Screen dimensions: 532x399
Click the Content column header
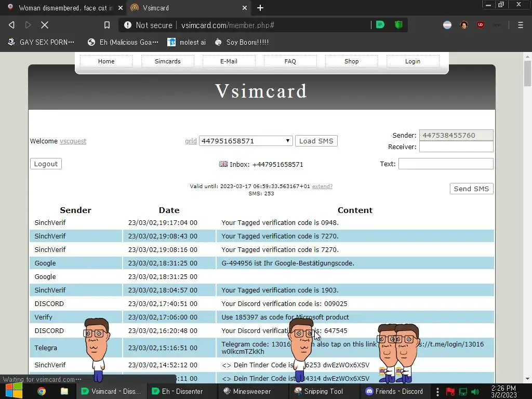(x=355, y=210)
